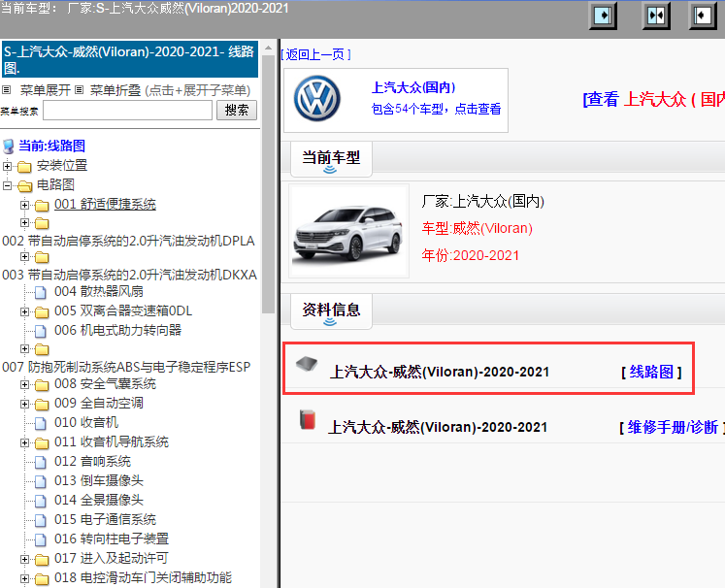Open 003 带自动启停系统的2.0升汽油发动机DKXA

(129, 275)
